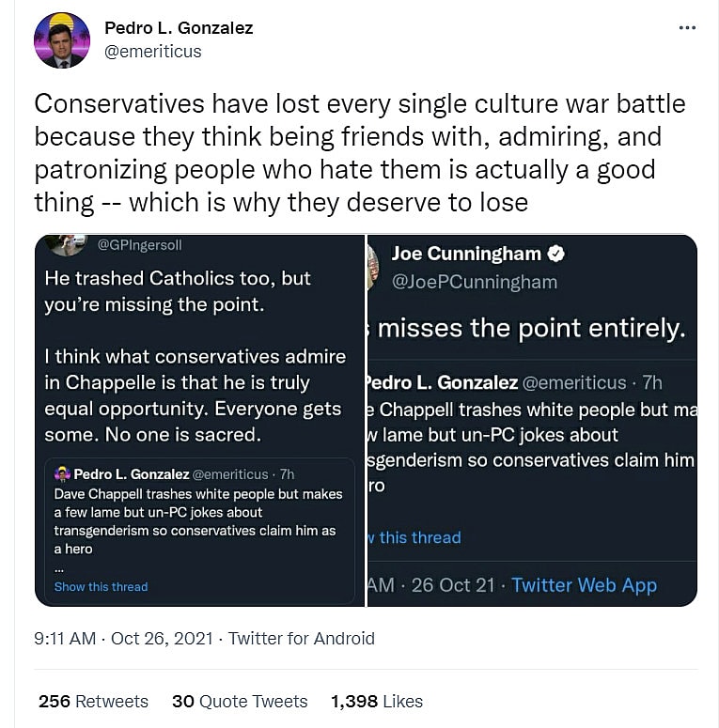Open the three-dot more options menu
This screenshot has height=728, width=719.
click(687, 28)
